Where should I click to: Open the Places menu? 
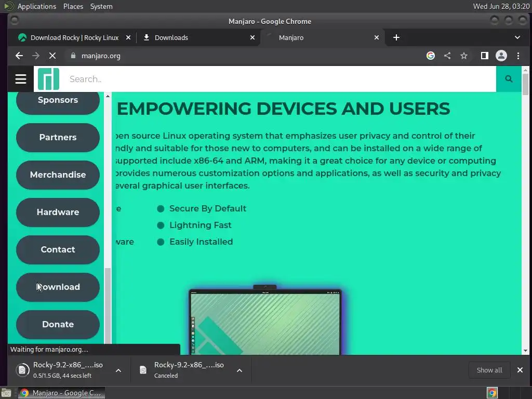click(73, 6)
